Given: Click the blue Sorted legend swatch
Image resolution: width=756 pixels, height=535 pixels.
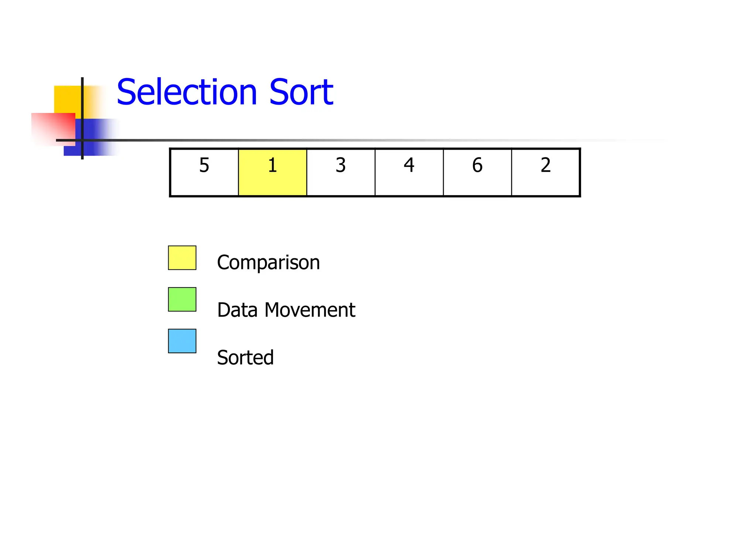Looking at the screenshot, I should (182, 341).
